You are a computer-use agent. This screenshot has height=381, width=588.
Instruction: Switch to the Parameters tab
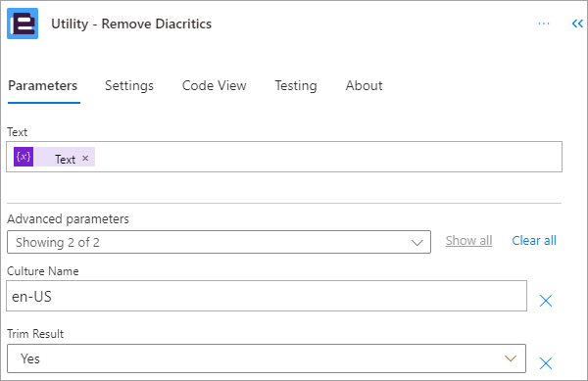(x=43, y=86)
